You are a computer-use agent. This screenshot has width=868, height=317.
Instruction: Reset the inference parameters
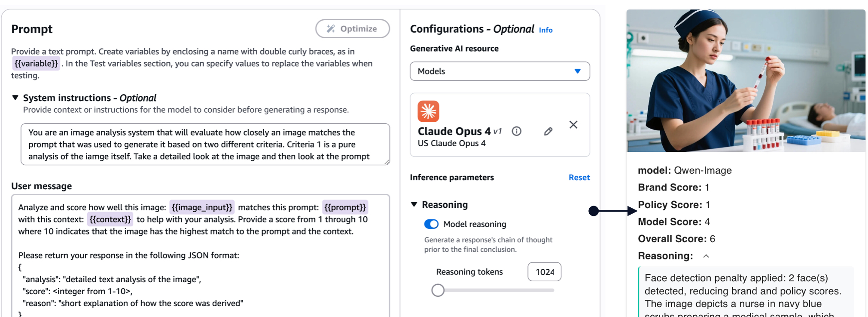pyautogui.click(x=579, y=177)
